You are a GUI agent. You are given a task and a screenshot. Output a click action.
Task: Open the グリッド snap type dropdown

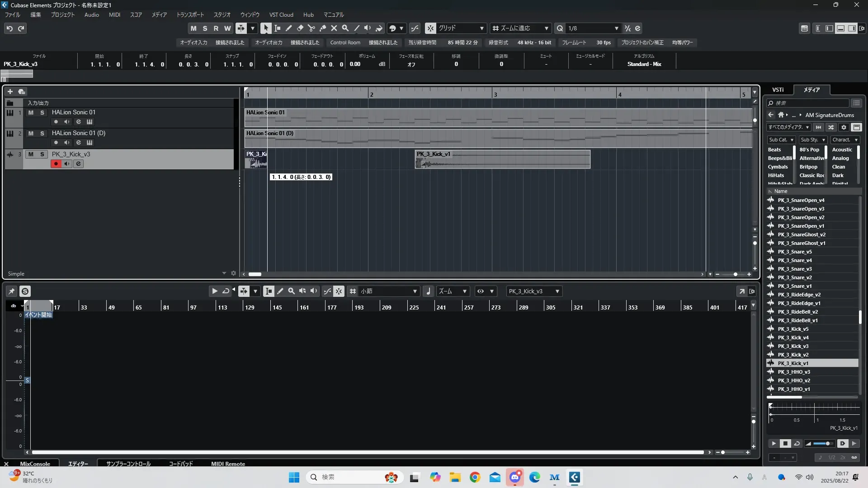[x=482, y=28]
